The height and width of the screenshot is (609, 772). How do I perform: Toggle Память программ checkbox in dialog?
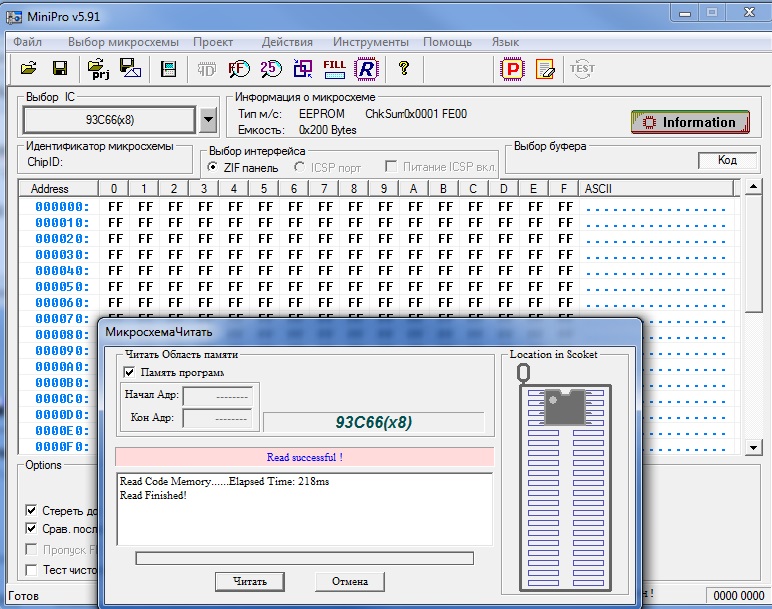coord(129,373)
